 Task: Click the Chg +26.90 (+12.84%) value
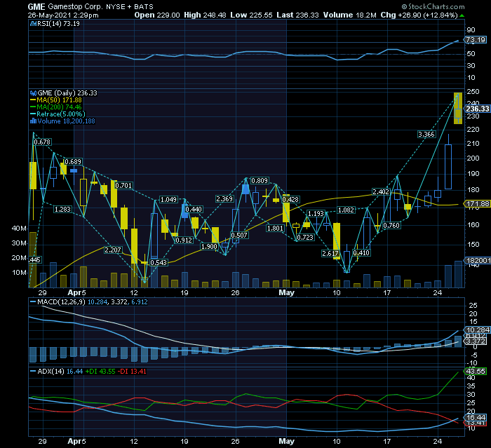click(x=419, y=15)
